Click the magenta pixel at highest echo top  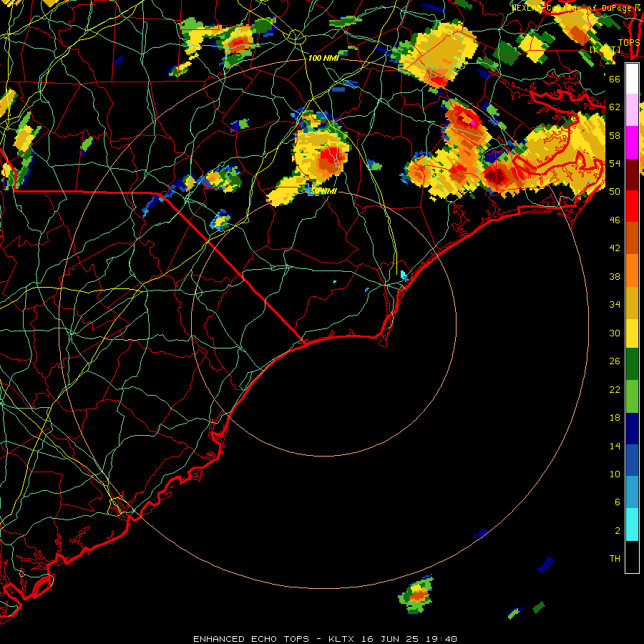pyautogui.click(x=473, y=123)
